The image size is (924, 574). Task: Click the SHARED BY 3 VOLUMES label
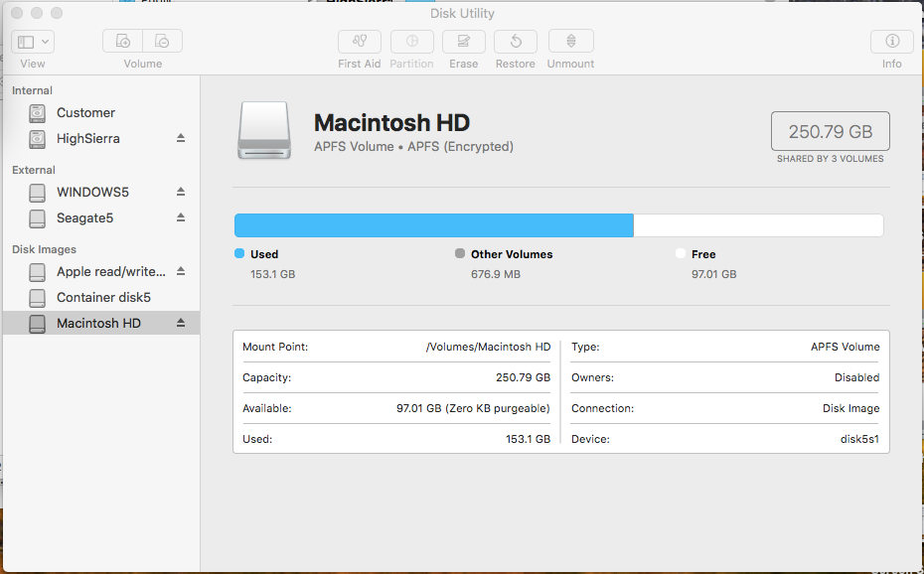831,159
